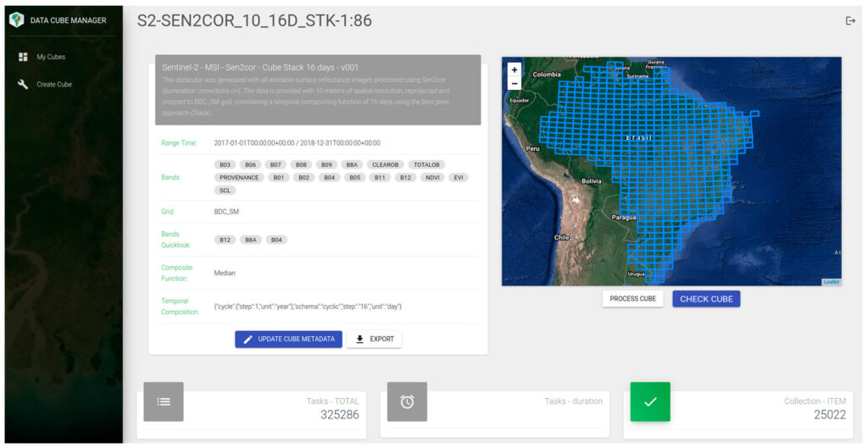Click the Chile label on the map
Screen dimensions: 868x448
(561, 237)
